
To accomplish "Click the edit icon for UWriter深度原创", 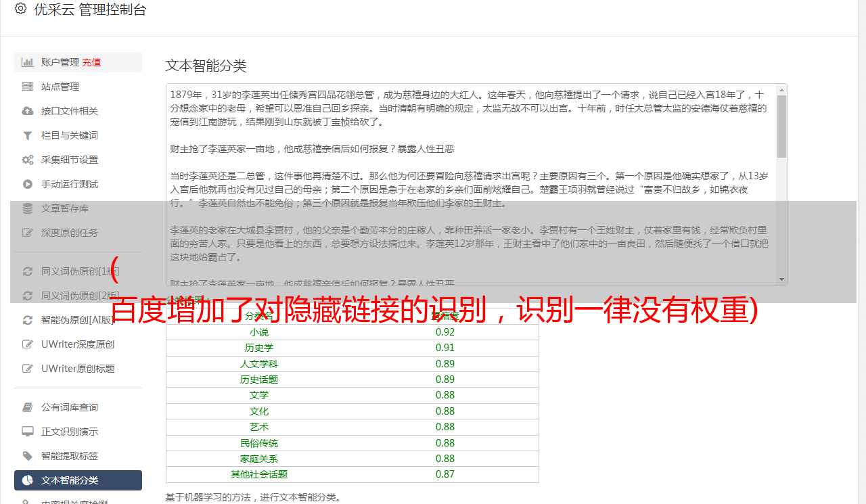I will point(28,344).
